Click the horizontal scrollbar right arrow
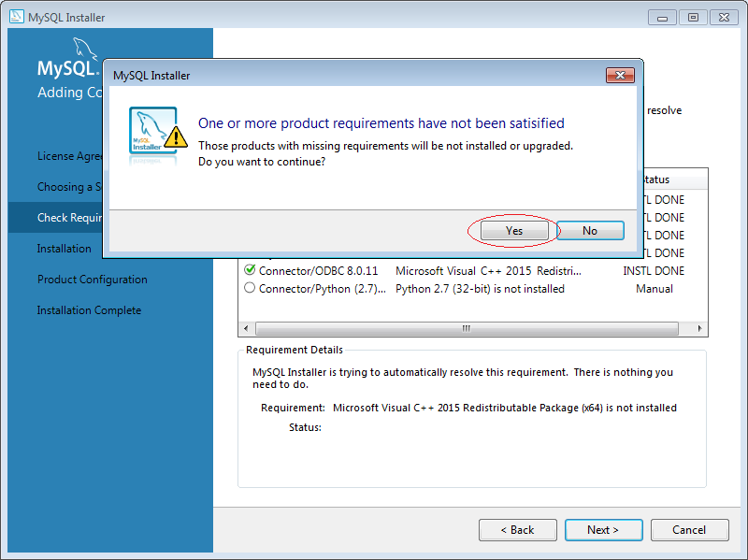The width and height of the screenshot is (748, 560). [x=699, y=328]
